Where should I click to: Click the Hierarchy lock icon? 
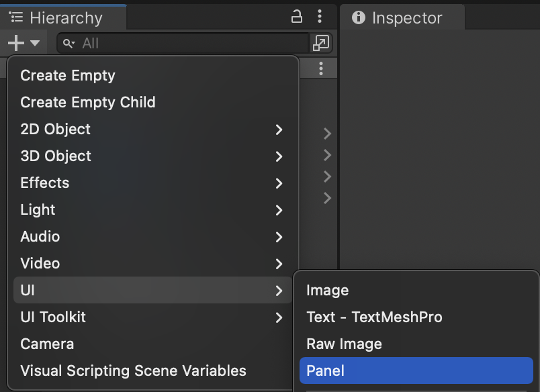pos(296,17)
